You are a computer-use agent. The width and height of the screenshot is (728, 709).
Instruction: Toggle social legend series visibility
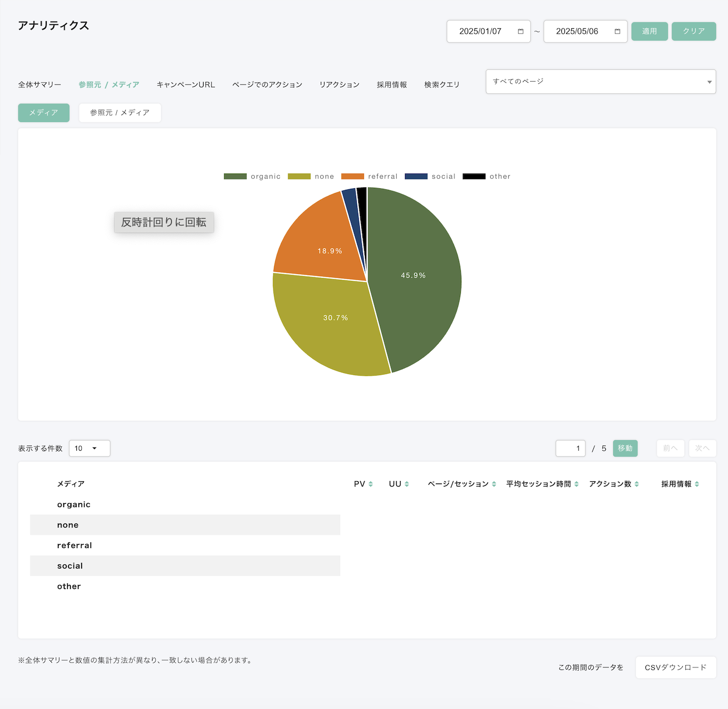click(x=430, y=177)
